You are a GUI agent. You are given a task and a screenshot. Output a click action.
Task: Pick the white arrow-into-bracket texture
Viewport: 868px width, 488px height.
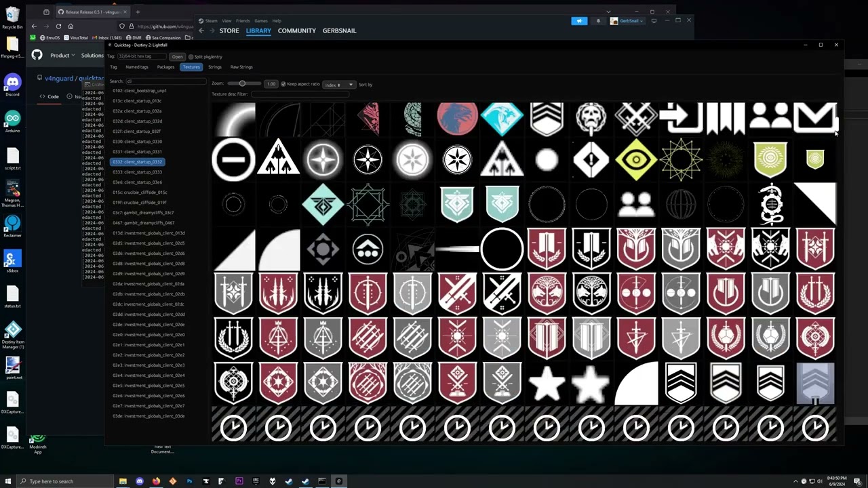click(x=681, y=118)
